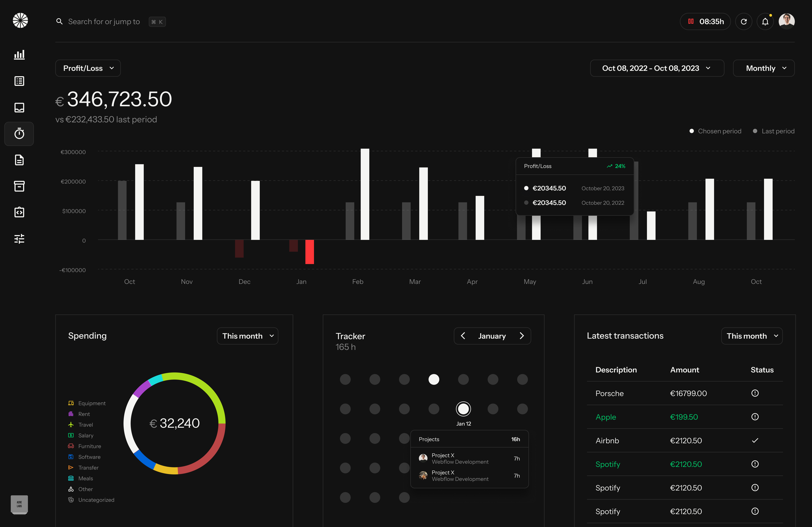812x527 pixels.
Task: Open the Profit/Loss dropdown
Action: (x=88, y=68)
